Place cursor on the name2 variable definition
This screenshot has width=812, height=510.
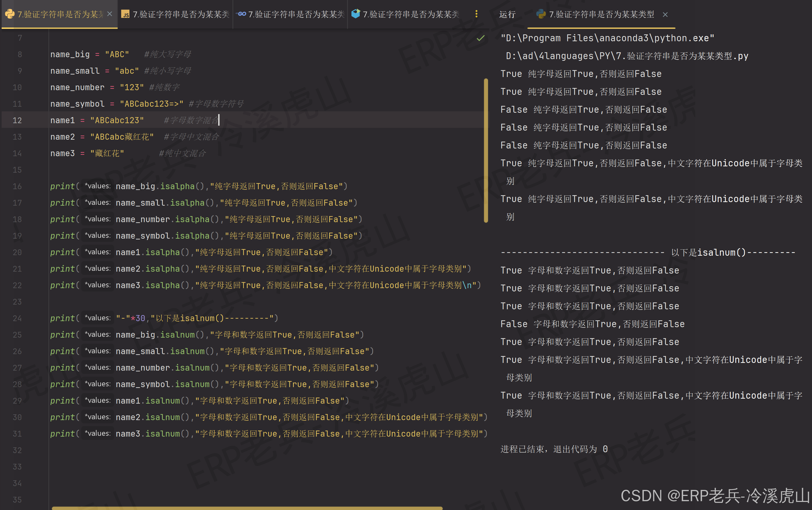click(x=62, y=137)
